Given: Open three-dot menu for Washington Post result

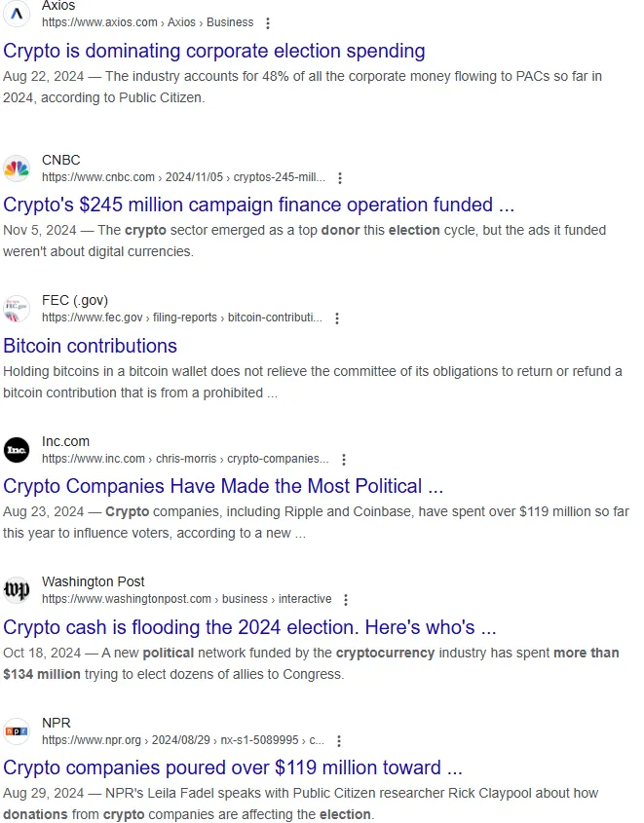Looking at the screenshot, I should [346, 599].
